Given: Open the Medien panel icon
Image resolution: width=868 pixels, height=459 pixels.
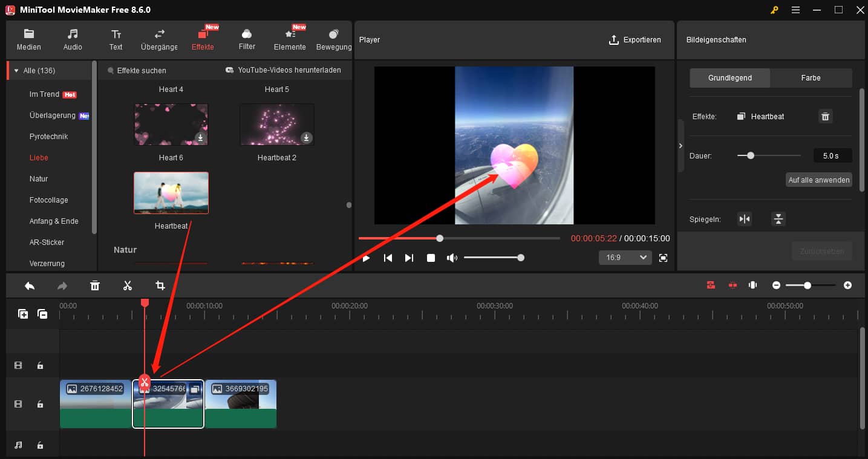Looking at the screenshot, I should tap(28, 39).
